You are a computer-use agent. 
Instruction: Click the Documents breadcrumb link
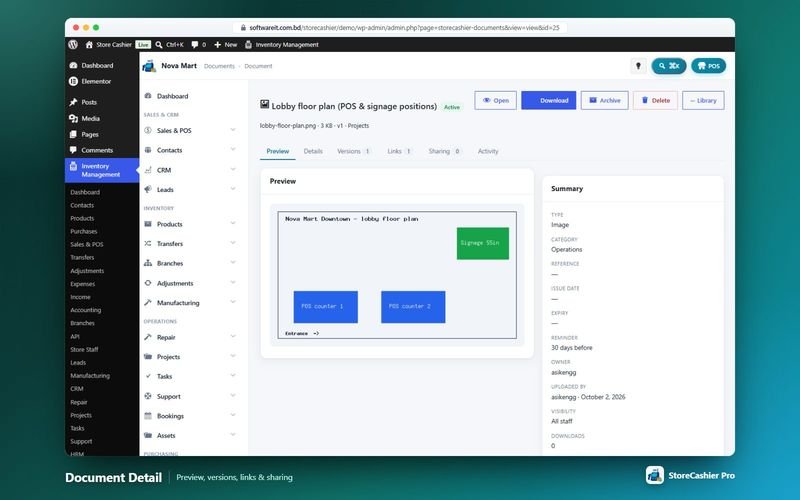219,66
